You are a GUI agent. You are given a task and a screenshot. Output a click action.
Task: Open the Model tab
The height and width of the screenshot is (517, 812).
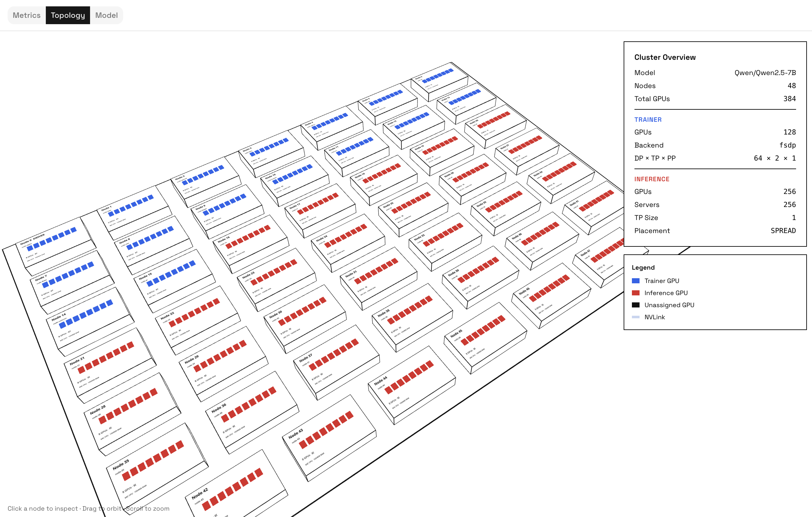coord(107,15)
